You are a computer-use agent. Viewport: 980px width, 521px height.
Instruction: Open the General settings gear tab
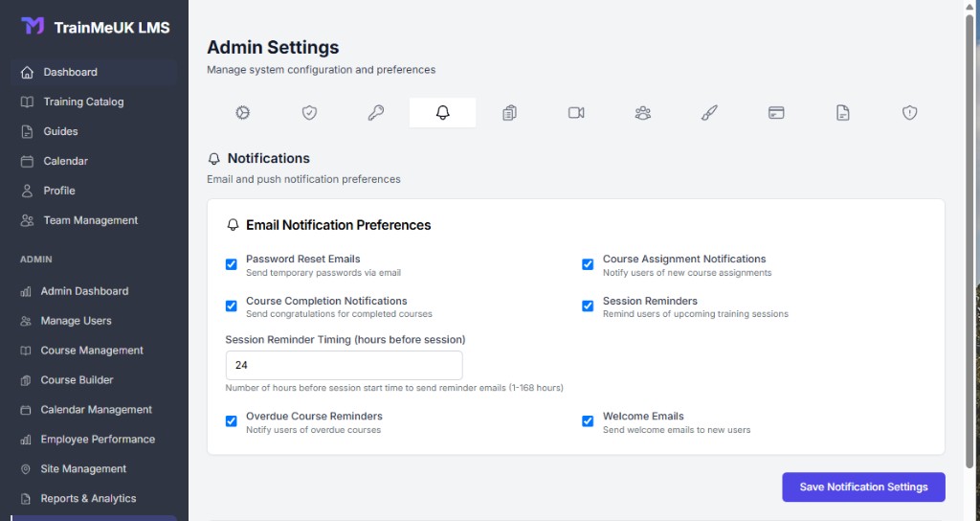click(242, 113)
